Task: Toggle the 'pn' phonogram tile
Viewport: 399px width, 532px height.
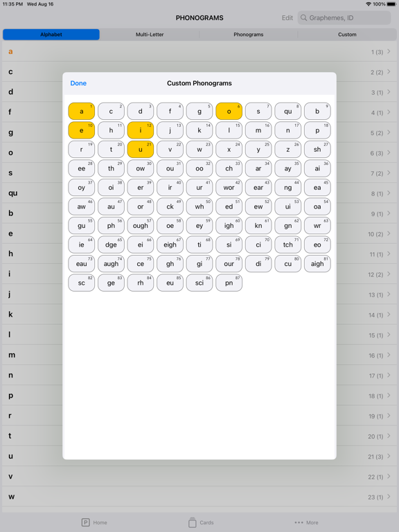Action: pos(229,283)
